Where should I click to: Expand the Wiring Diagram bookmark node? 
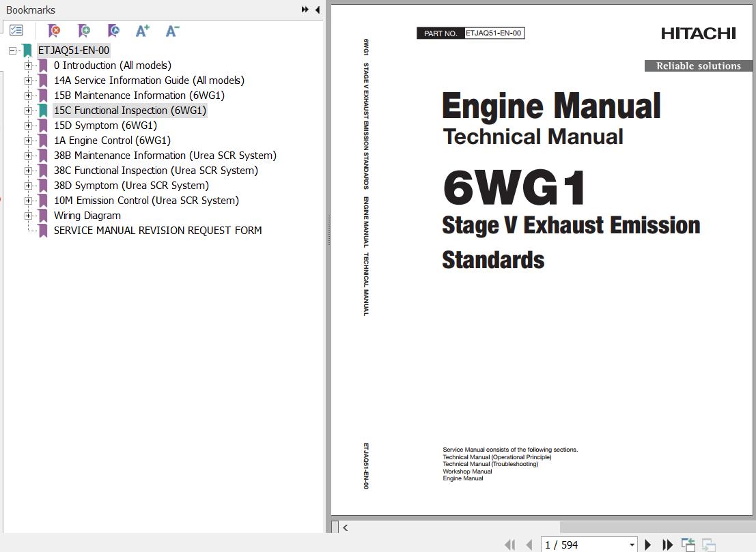point(28,216)
